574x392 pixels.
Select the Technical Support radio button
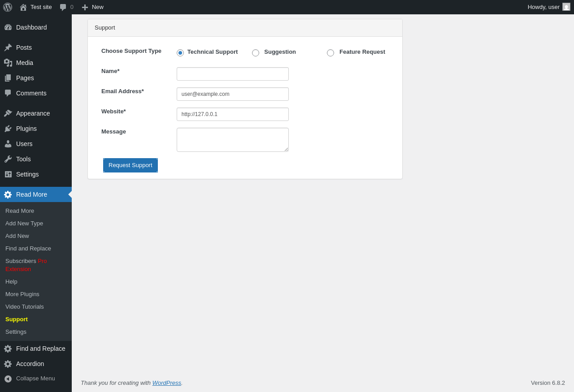180,53
